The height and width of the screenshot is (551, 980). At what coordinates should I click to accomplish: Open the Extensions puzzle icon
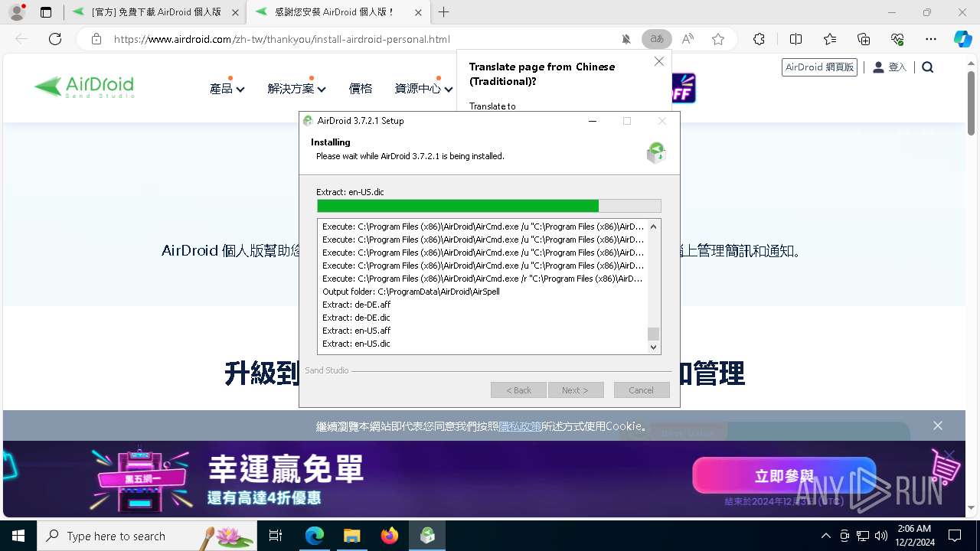click(x=759, y=39)
